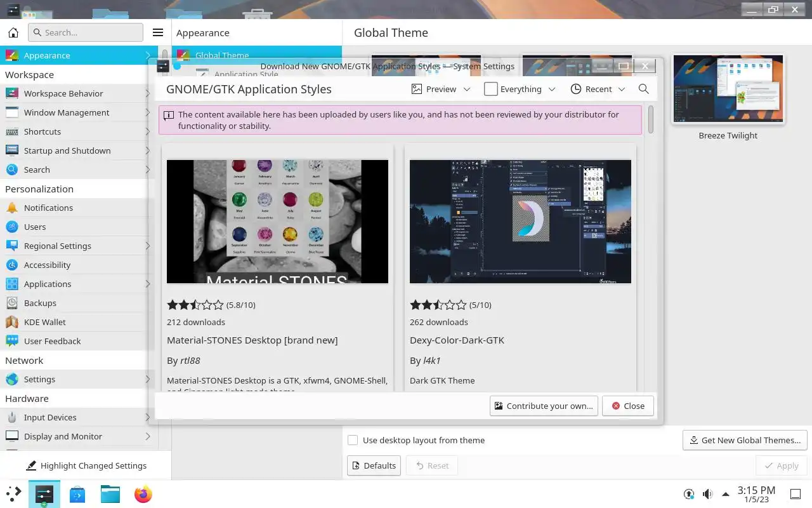Image resolution: width=812 pixels, height=508 pixels.
Task: Open the hamburger menu beside search
Action: pos(158,32)
